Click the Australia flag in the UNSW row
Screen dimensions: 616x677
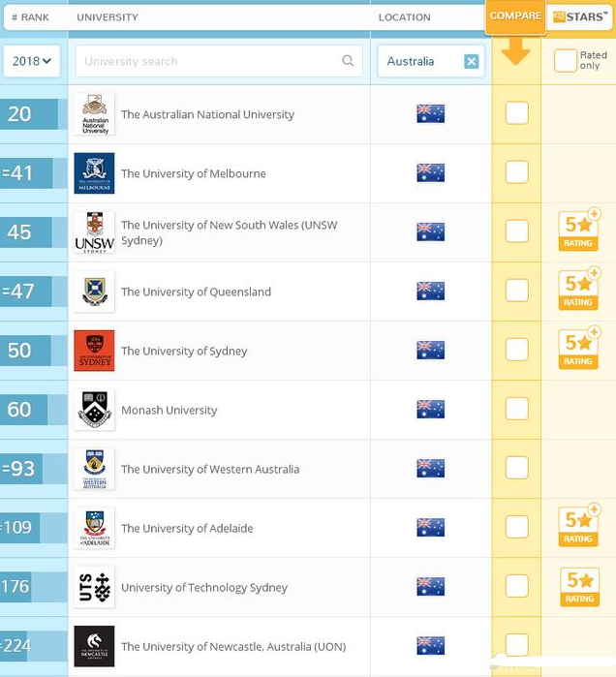[430, 231]
